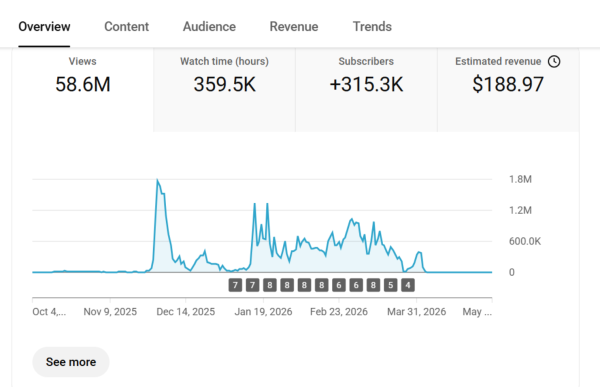The width and height of the screenshot is (600, 387).
Task: Open the Content analytics tab
Action: [x=126, y=27]
